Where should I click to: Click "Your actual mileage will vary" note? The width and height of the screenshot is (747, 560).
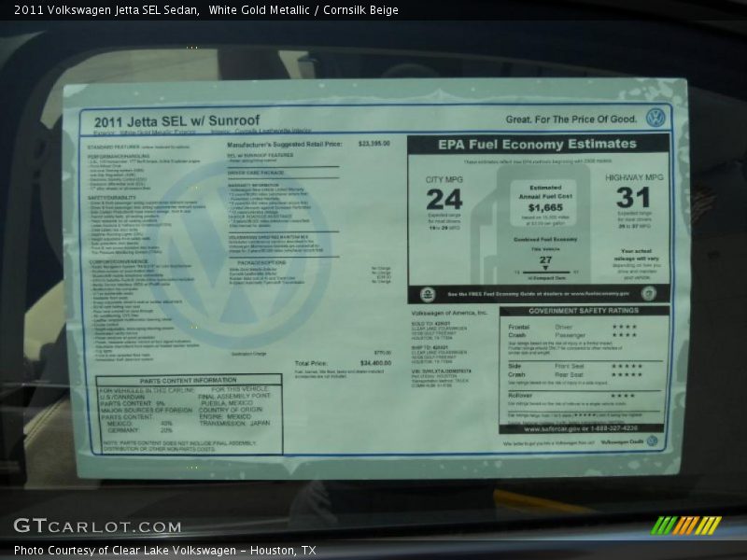(637, 254)
